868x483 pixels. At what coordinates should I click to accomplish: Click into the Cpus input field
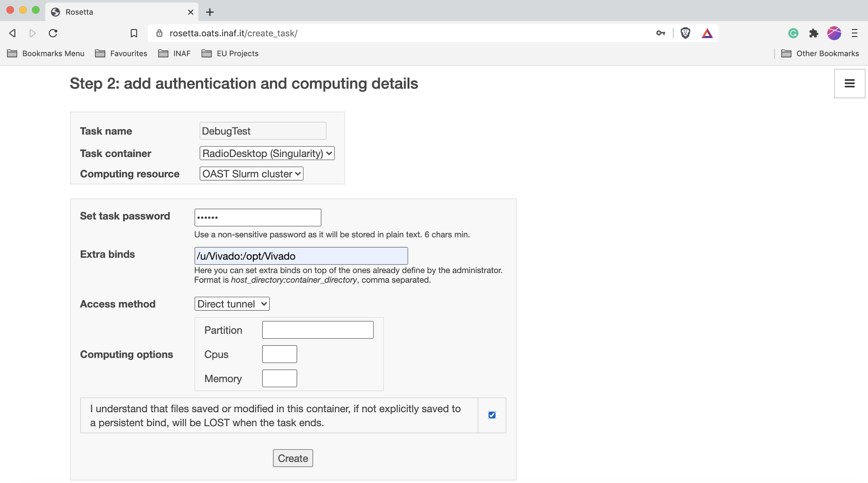(x=279, y=354)
